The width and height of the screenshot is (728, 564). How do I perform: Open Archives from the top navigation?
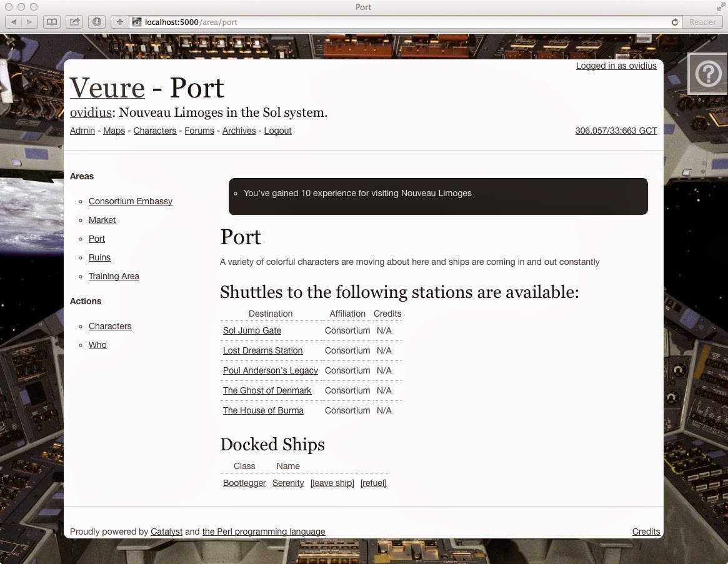click(x=239, y=131)
